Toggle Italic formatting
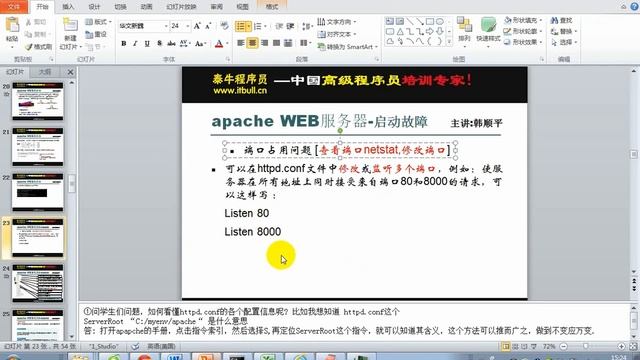Viewport: 640px width, 360px height. coord(135,43)
